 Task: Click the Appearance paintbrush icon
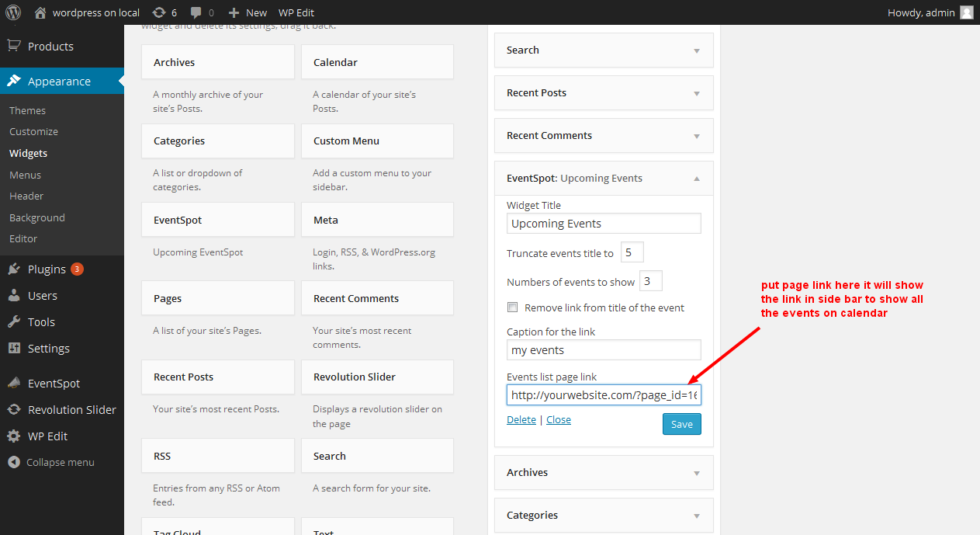pyautogui.click(x=14, y=81)
